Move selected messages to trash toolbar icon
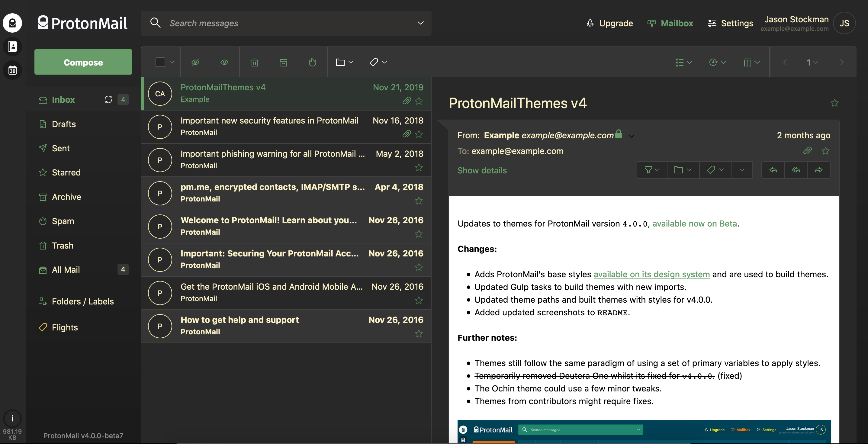 click(x=255, y=62)
